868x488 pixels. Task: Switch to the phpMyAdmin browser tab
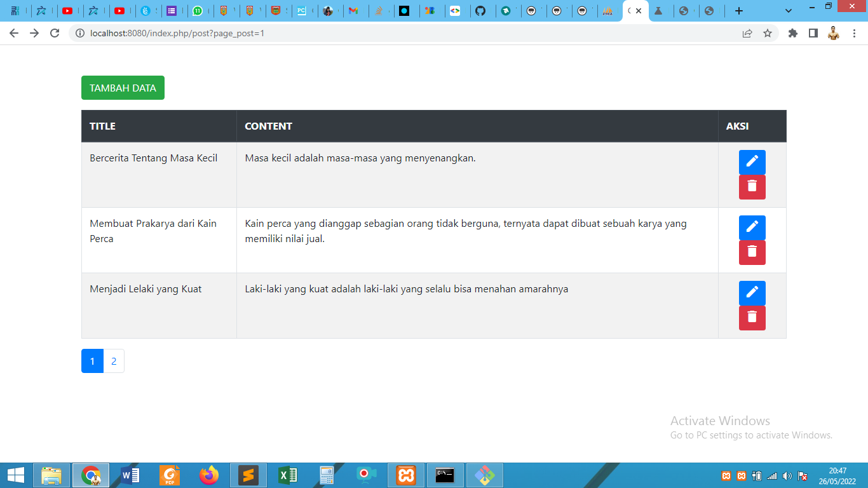click(608, 11)
